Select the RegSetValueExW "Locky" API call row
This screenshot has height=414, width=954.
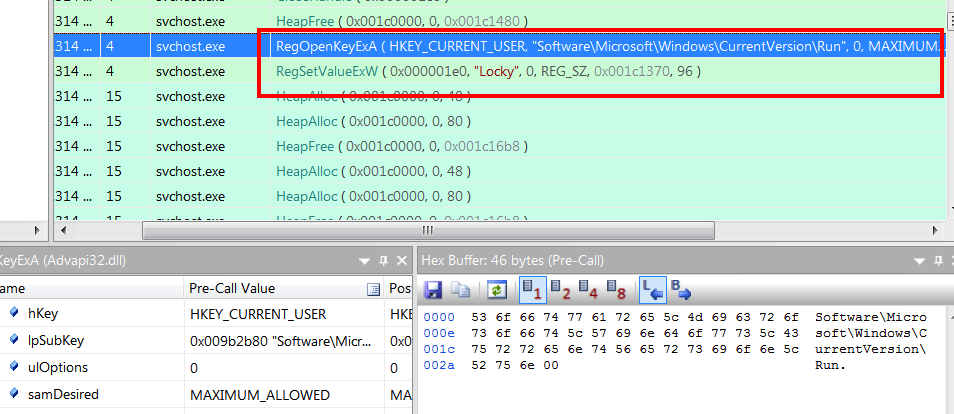tap(488, 71)
